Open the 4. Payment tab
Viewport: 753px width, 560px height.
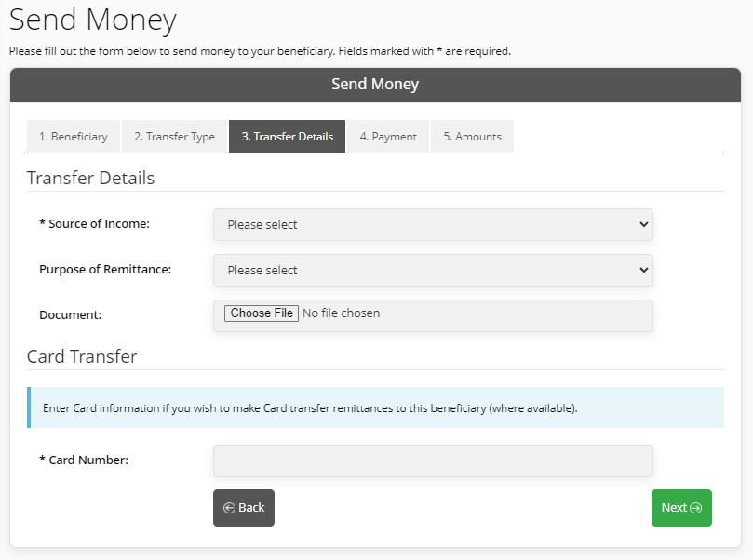(388, 137)
